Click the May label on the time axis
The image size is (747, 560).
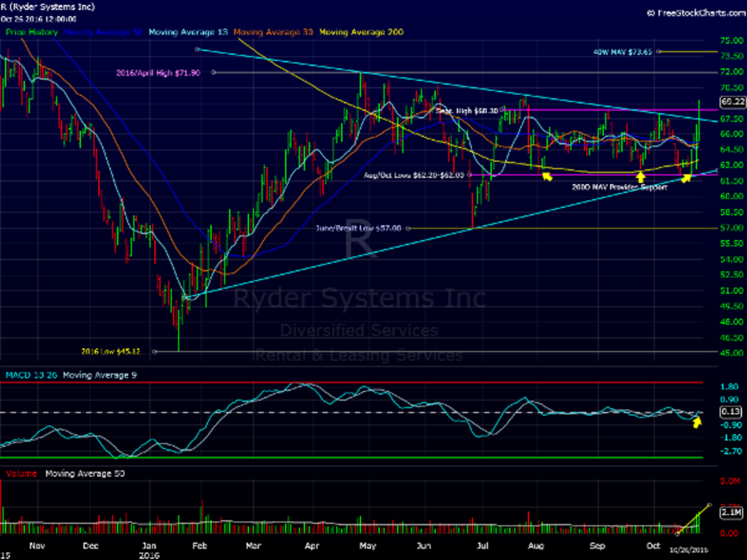367,545
